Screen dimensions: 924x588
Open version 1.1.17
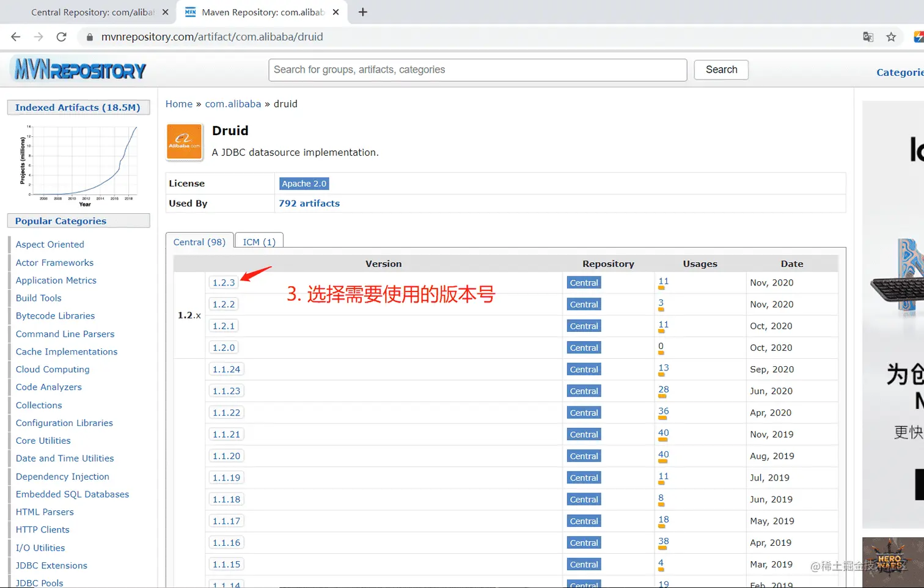[x=226, y=521]
